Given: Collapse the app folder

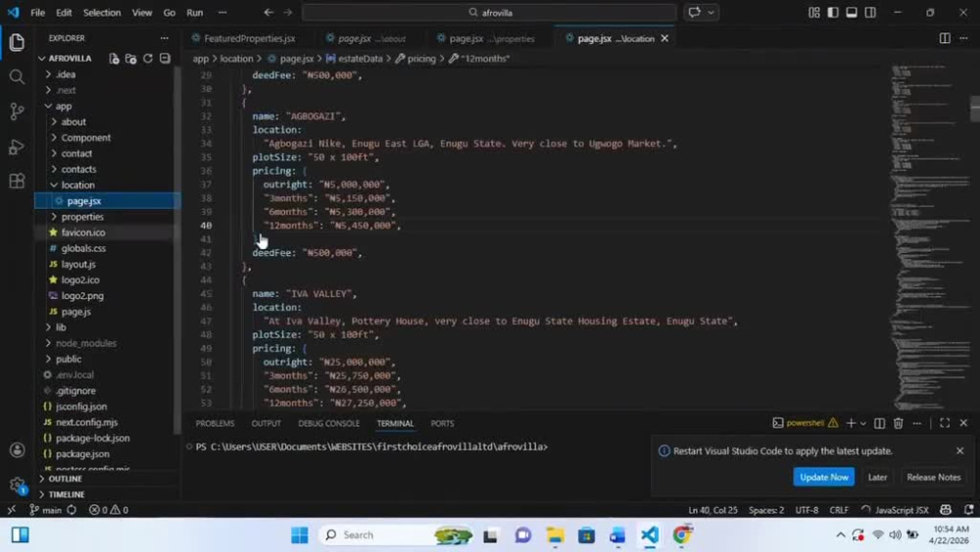Looking at the screenshot, I should coord(48,106).
